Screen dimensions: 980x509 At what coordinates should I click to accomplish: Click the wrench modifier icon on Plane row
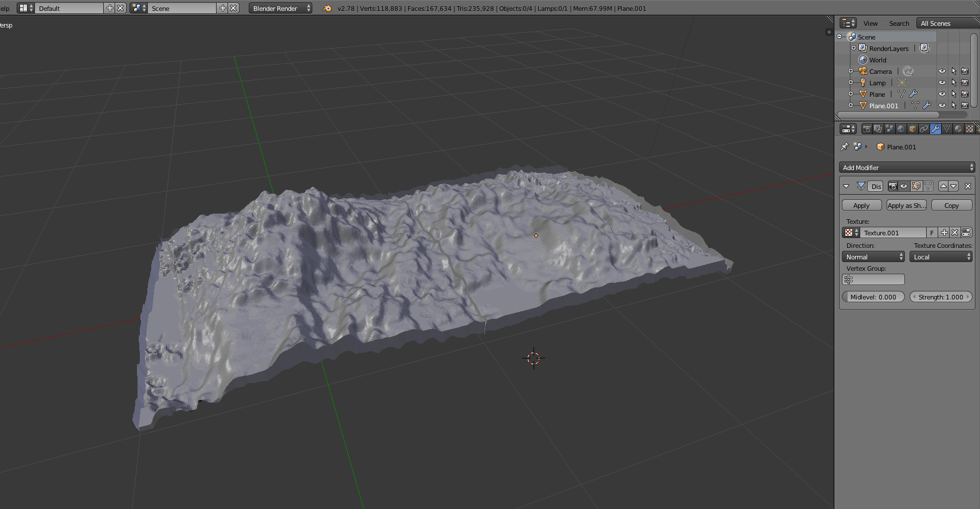pyautogui.click(x=914, y=94)
